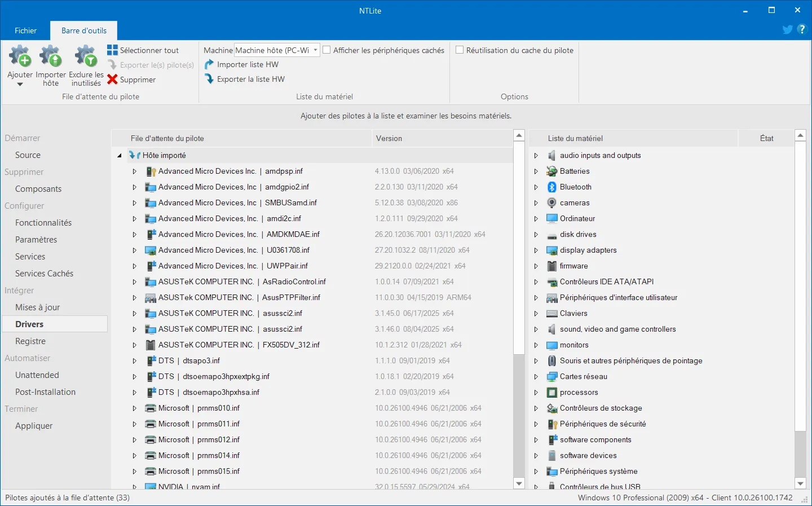The width and height of the screenshot is (812, 506).
Task: Click the File d'attente du pilote column header
Action: tap(241, 138)
